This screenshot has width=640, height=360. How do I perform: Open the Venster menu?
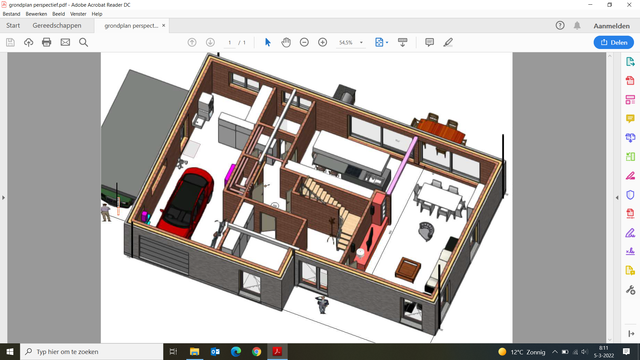78,14
